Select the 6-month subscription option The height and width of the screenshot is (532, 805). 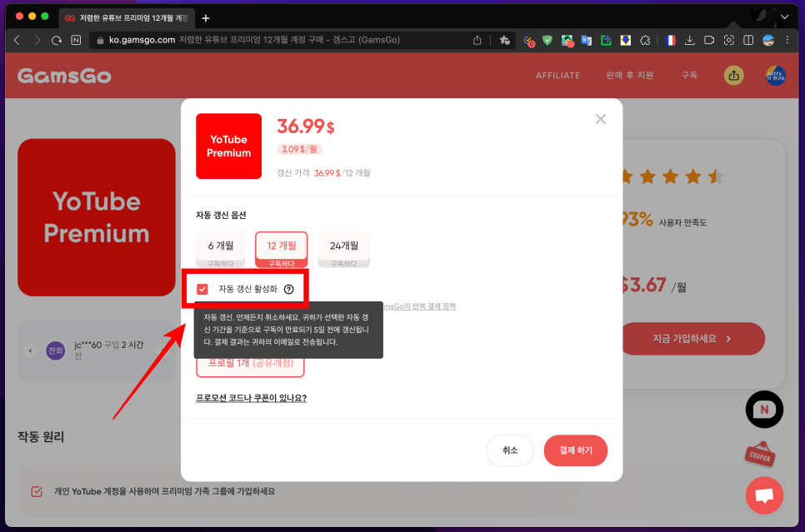coord(221,249)
